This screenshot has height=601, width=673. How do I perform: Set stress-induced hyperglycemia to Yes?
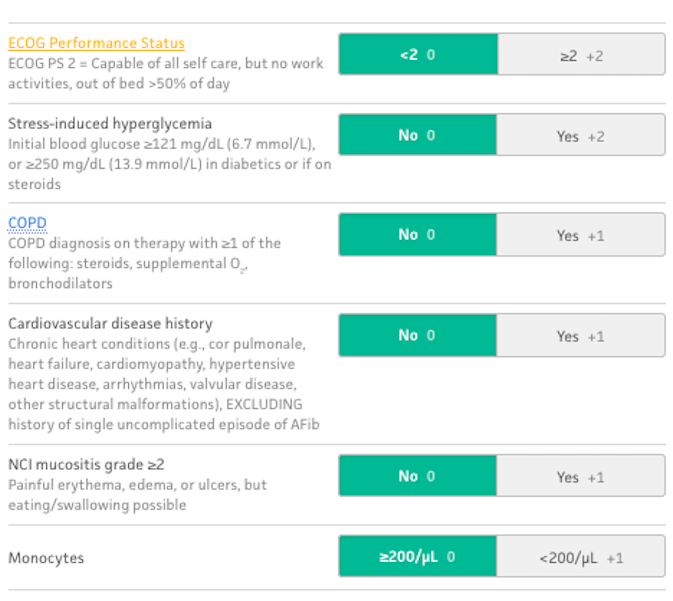(x=581, y=135)
